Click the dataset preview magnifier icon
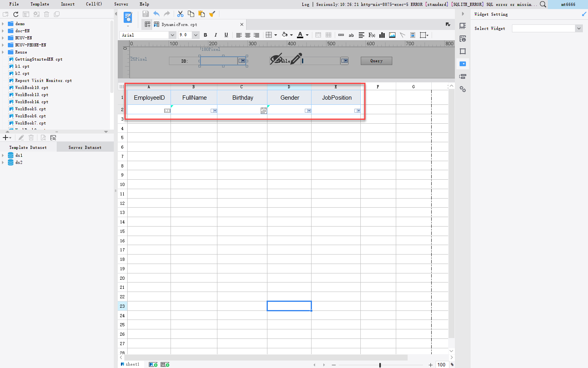This screenshot has width=588, height=368. [x=42, y=138]
